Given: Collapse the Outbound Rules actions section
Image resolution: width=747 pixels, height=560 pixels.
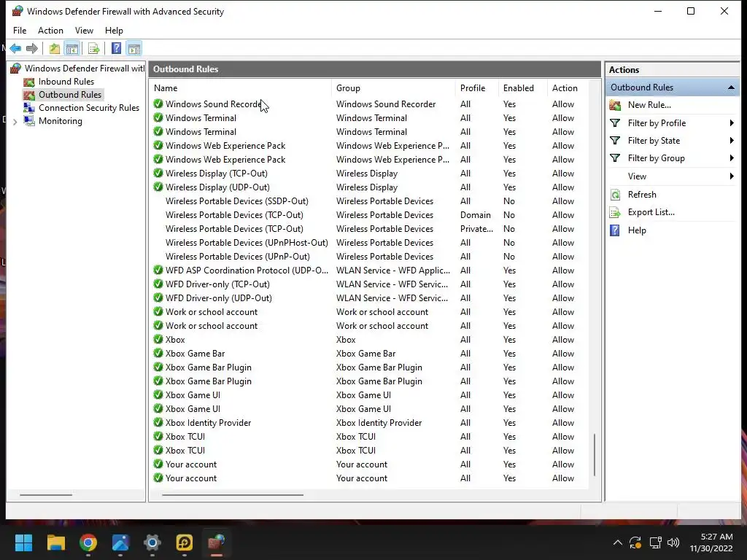Looking at the screenshot, I should point(731,87).
